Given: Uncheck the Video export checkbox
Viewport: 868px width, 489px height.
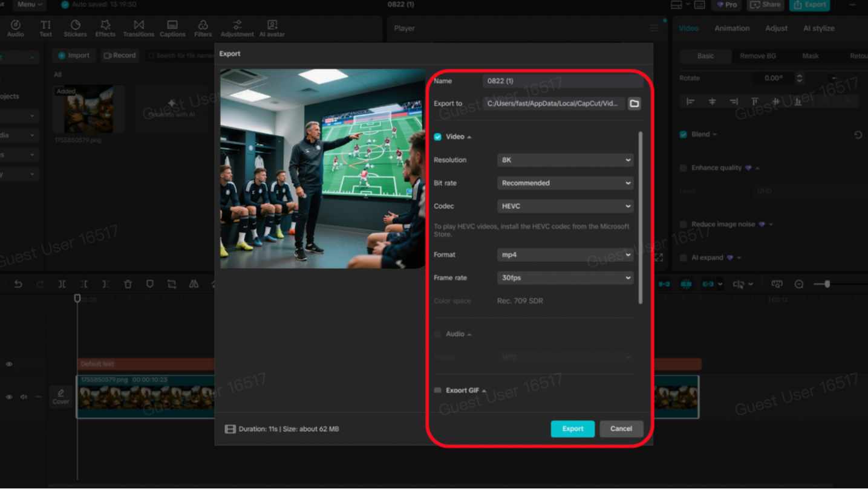Looking at the screenshot, I should click(x=437, y=137).
